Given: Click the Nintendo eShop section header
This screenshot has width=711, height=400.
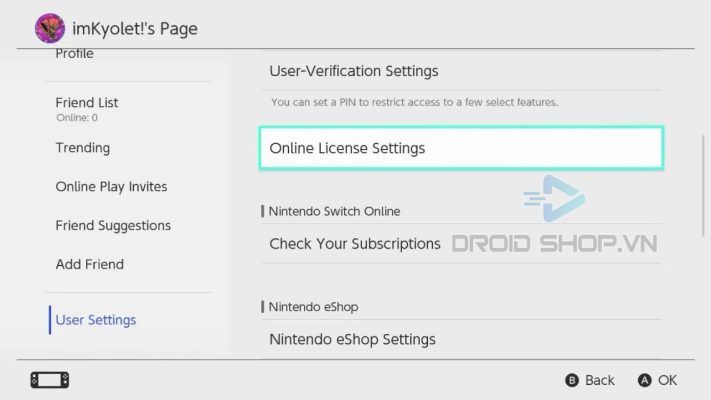Looking at the screenshot, I should pyautogui.click(x=313, y=307).
